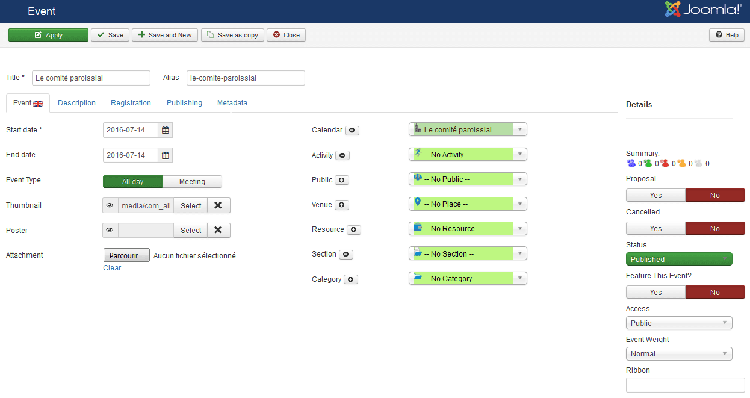750x398 pixels.
Task: Click Save and New button
Action: coord(165,35)
